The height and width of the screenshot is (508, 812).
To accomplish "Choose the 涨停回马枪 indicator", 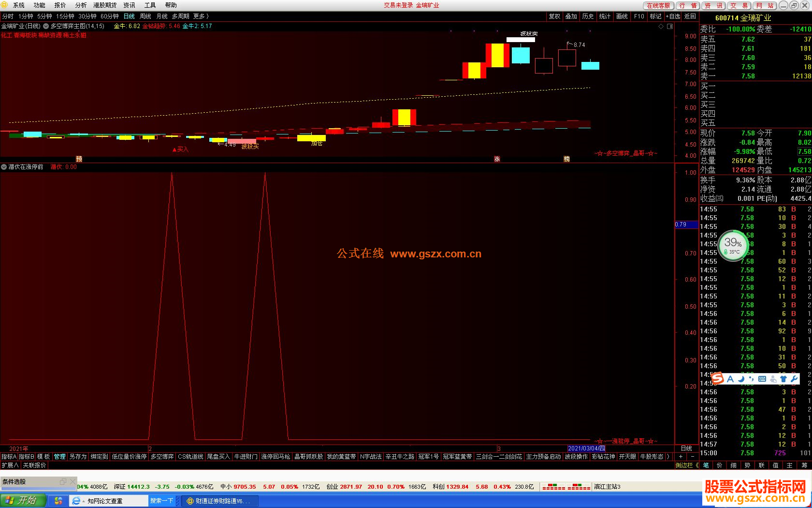I will pos(275,457).
